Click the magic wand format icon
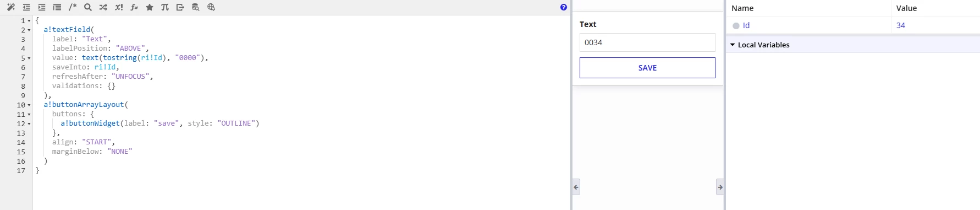The height and width of the screenshot is (210, 980). click(10, 7)
